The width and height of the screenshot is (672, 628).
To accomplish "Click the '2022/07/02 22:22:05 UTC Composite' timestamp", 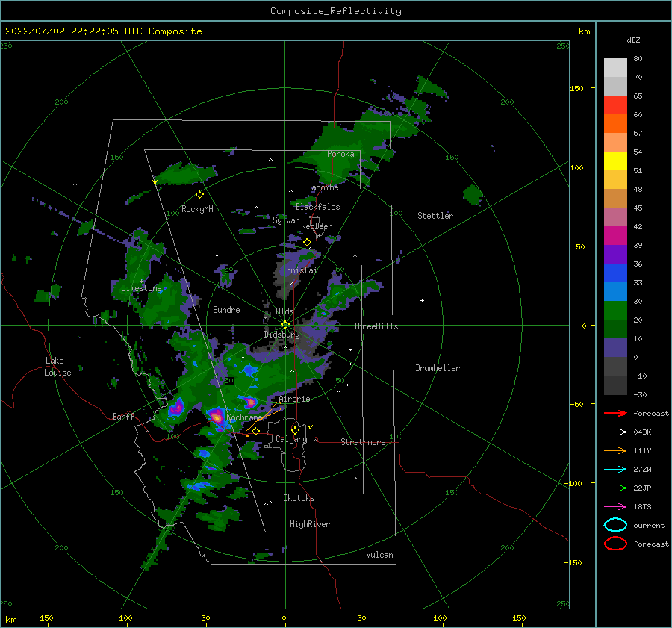I will tap(103, 31).
